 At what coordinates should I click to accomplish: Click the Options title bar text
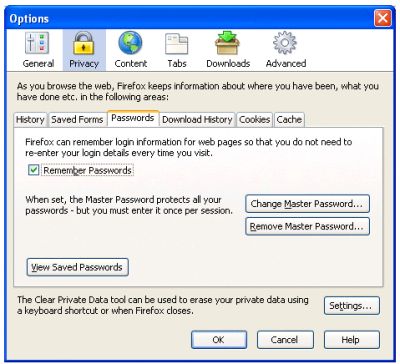pyautogui.click(x=29, y=19)
